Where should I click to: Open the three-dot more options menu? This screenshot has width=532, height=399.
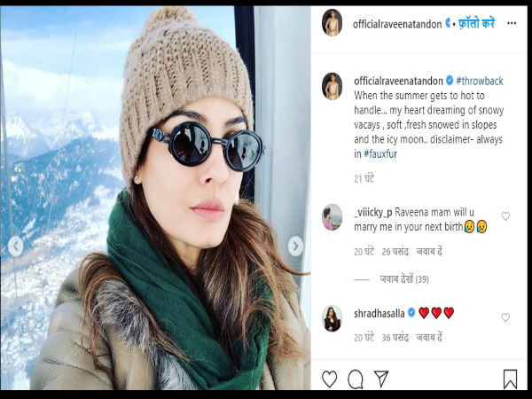click(x=512, y=23)
